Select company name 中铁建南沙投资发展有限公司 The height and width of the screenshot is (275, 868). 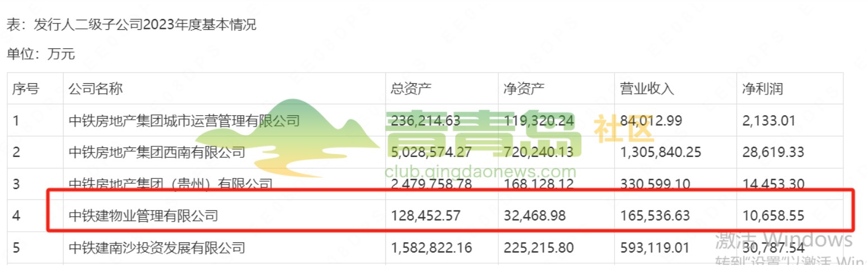click(x=157, y=247)
